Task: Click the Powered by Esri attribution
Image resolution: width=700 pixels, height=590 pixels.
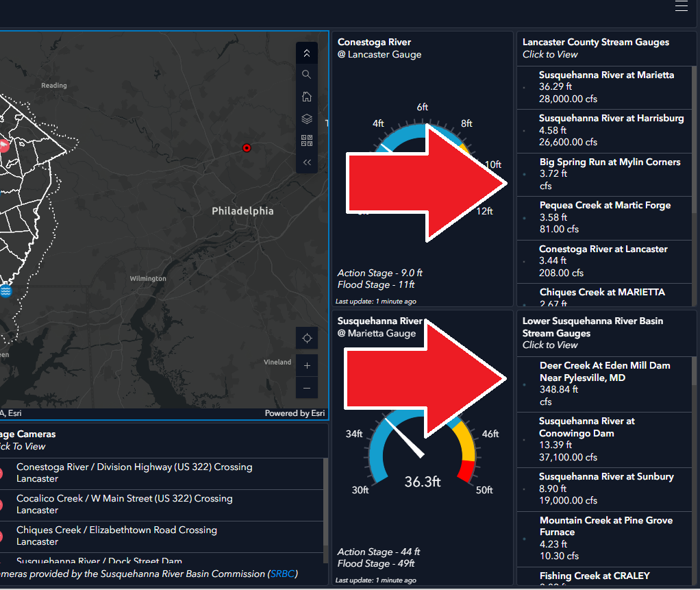Action: point(295,413)
